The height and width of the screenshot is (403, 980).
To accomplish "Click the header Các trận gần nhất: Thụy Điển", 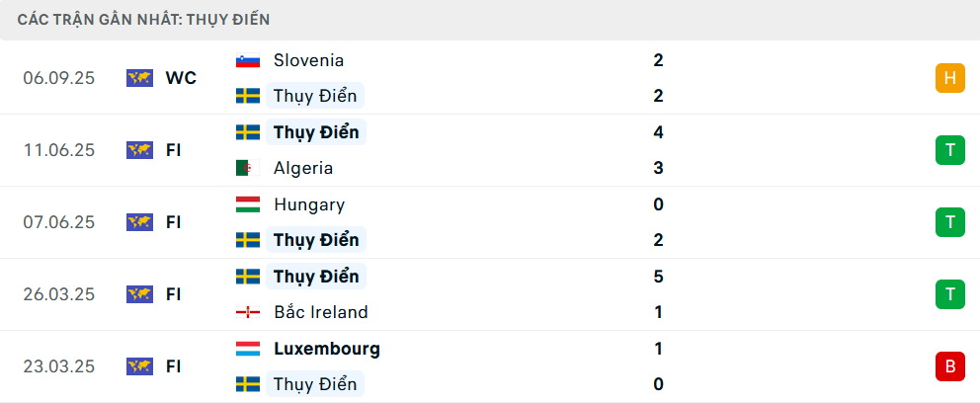I will (144, 19).
